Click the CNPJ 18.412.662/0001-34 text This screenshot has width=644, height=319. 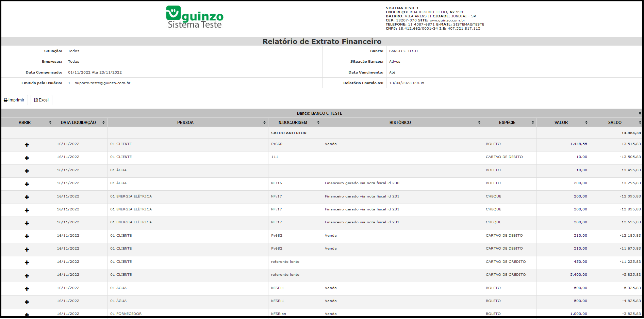418,29
